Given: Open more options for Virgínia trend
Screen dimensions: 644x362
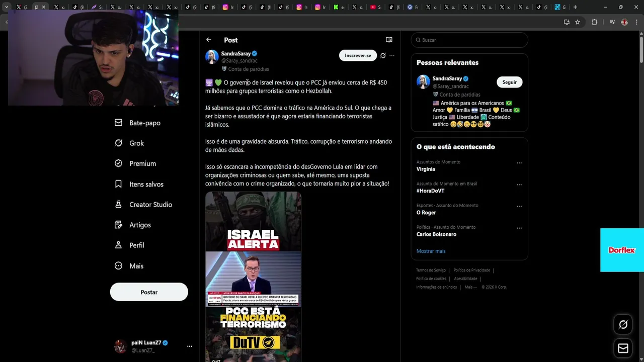Looking at the screenshot, I should coord(519,163).
